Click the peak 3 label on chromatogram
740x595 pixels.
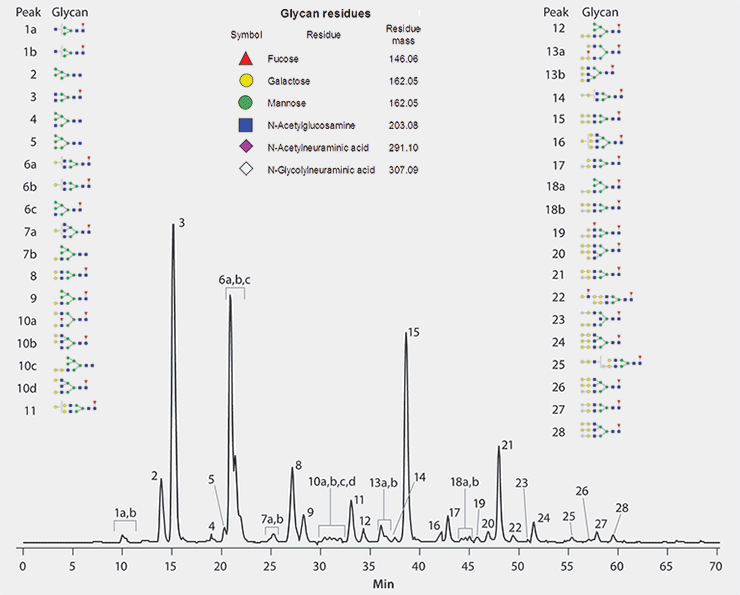pos(182,222)
